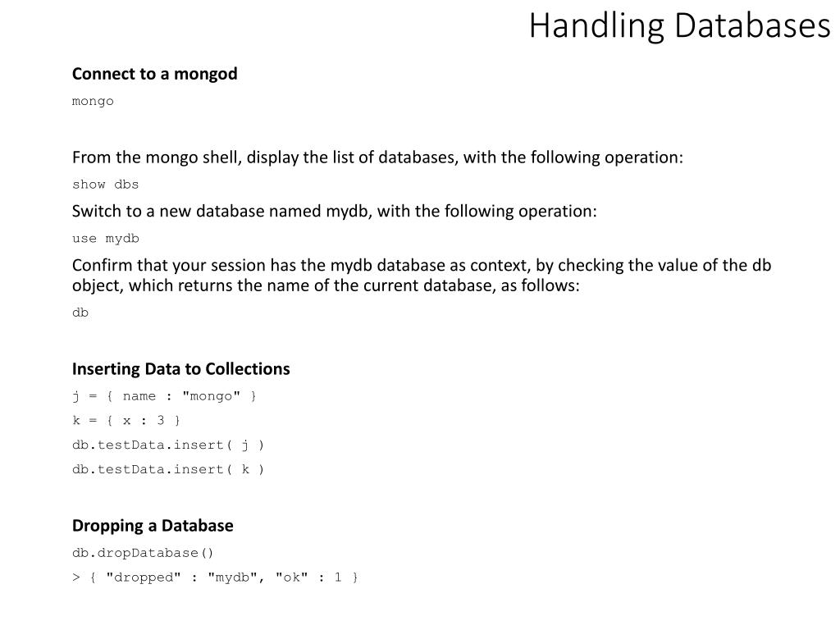This screenshot has width=840, height=630.
Task: Click the db.dropDatabase() command
Action: coord(143,553)
